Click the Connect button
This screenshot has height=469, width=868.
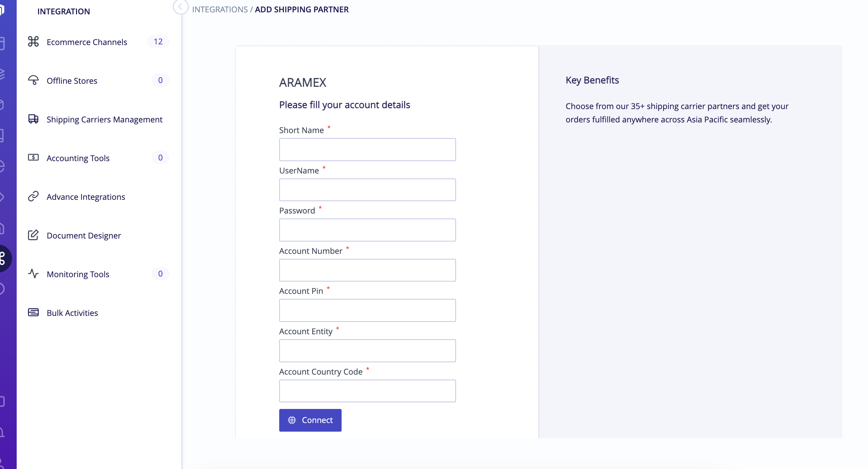pos(310,420)
